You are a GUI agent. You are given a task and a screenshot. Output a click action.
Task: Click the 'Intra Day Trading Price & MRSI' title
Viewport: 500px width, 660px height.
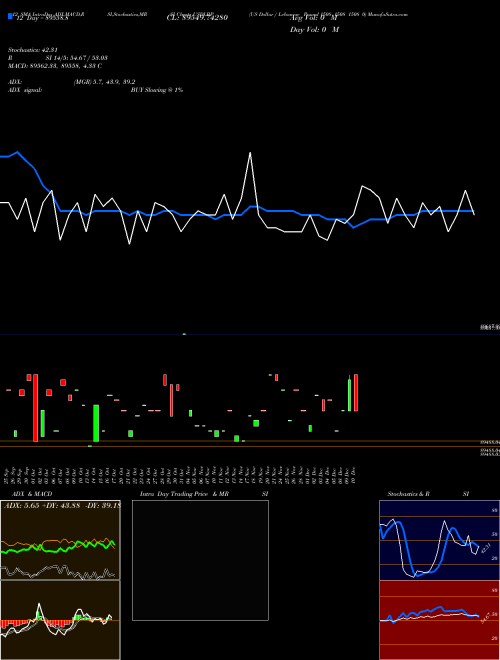[204, 494]
